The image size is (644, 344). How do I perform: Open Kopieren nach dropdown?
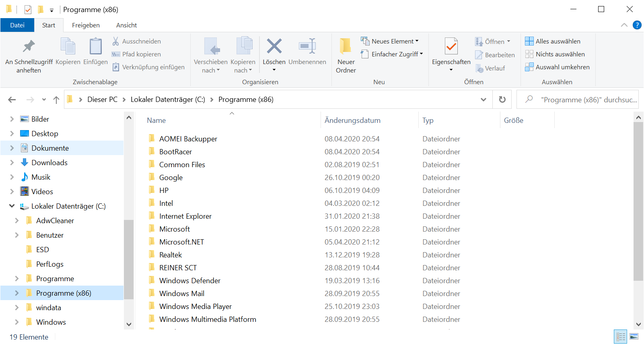coord(243,56)
